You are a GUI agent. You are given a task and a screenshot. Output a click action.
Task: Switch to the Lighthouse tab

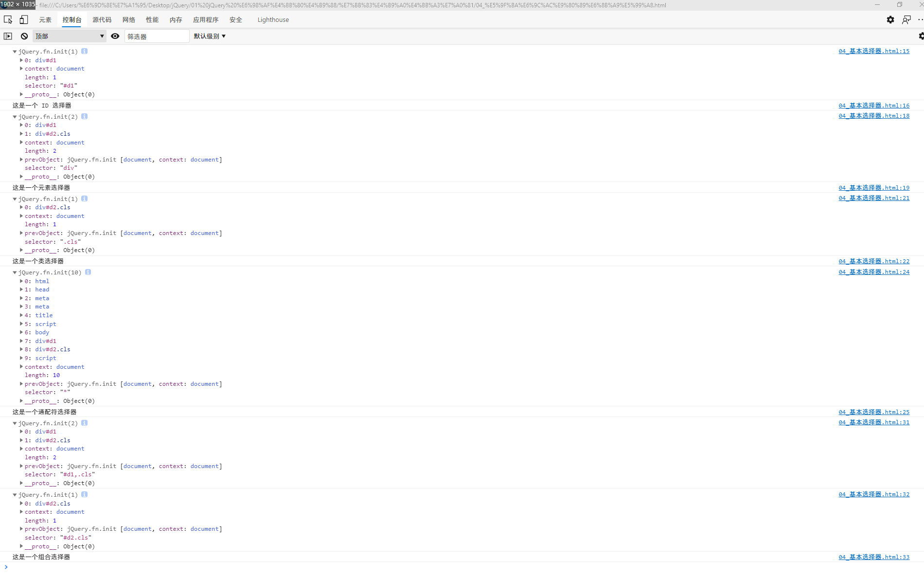[273, 20]
